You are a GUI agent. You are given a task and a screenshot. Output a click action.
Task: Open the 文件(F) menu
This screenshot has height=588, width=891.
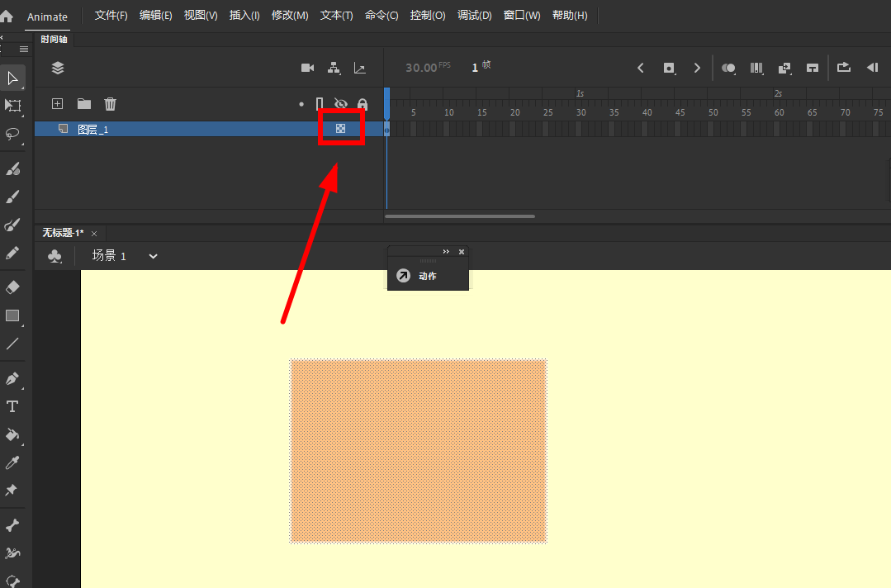coord(111,16)
